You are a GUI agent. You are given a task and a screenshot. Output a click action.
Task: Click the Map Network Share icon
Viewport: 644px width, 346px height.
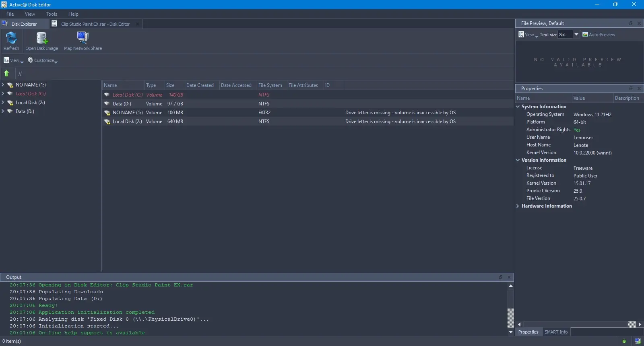point(83,41)
